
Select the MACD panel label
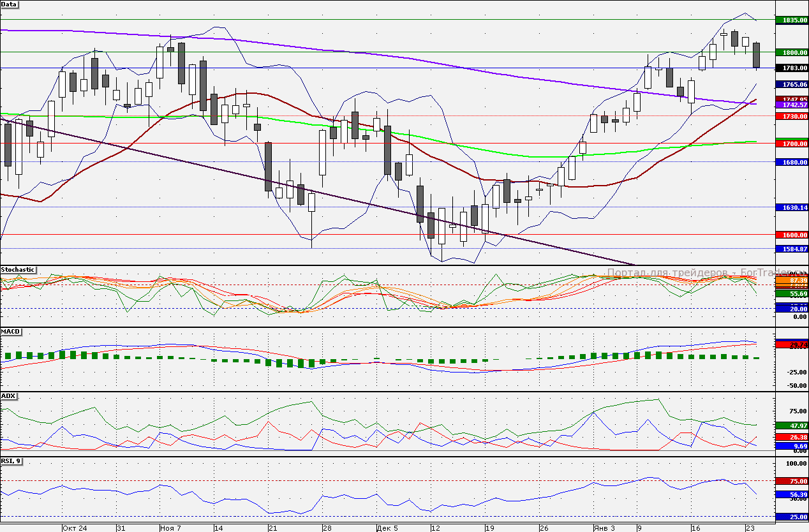[x=10, y=332]
